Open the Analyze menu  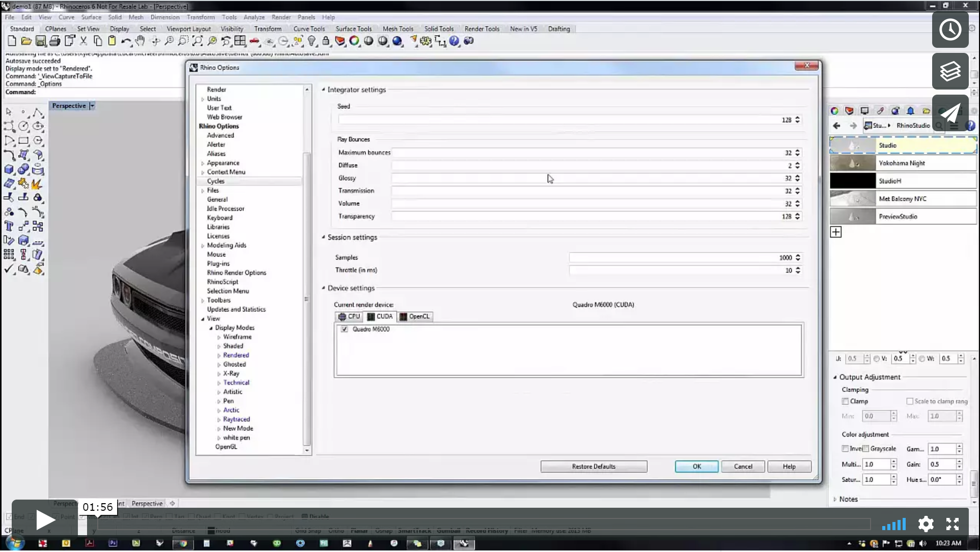point(254,17)
